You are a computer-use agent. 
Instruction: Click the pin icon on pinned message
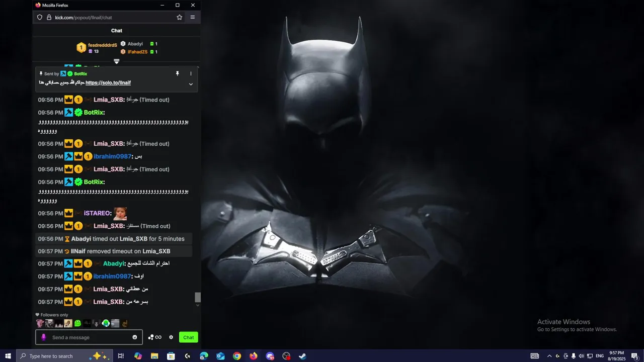[177, 73]
